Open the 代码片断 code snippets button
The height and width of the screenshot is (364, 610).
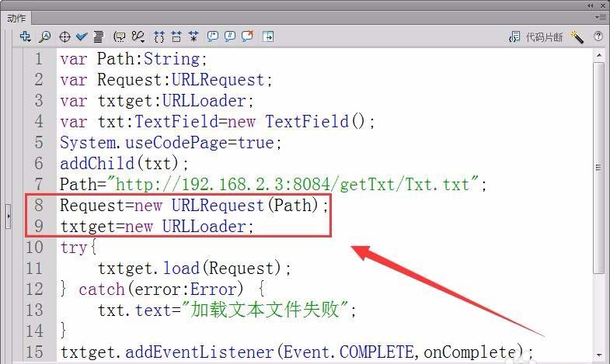click(x=536, y=36)
